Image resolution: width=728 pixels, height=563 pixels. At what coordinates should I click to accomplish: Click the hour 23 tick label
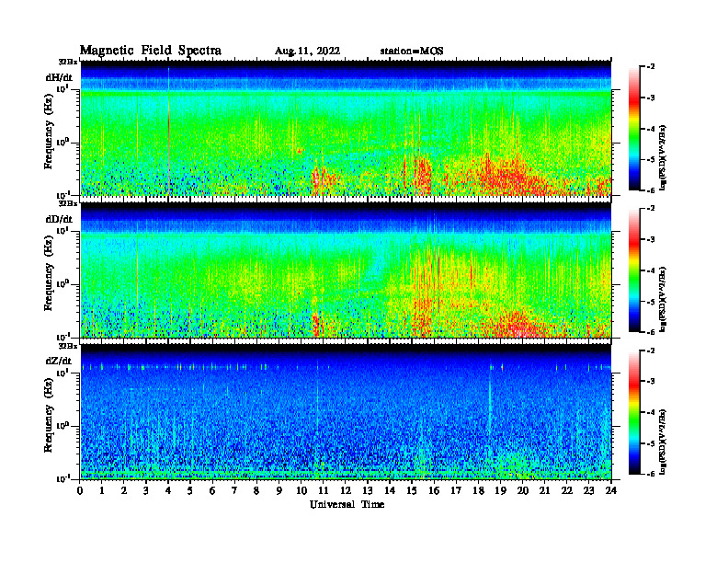[x=589, y=491]
